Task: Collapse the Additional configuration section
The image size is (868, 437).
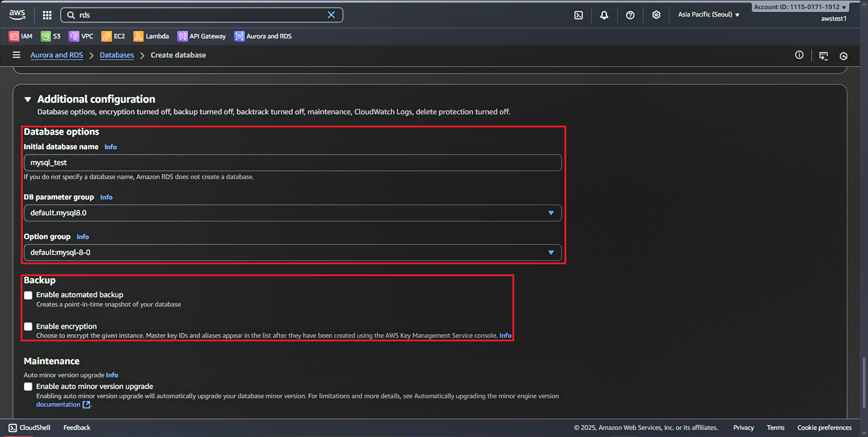Action: point(28,99)
